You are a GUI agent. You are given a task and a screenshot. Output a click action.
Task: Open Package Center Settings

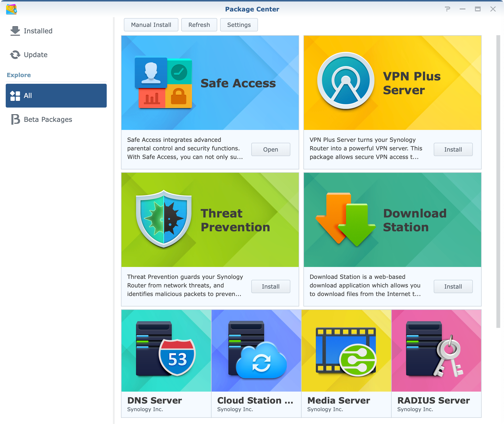pyautogui.click(x=239, y=25)
